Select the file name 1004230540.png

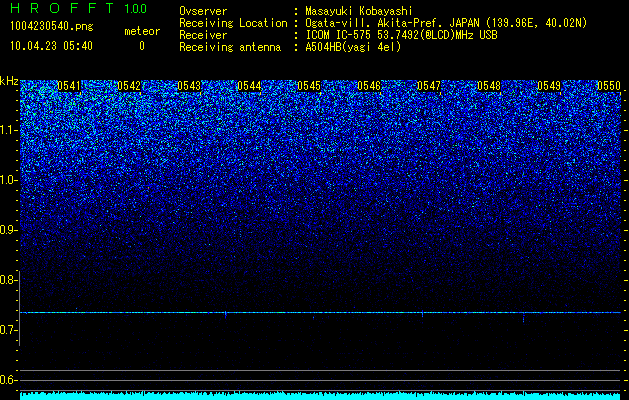coord(52,27)
